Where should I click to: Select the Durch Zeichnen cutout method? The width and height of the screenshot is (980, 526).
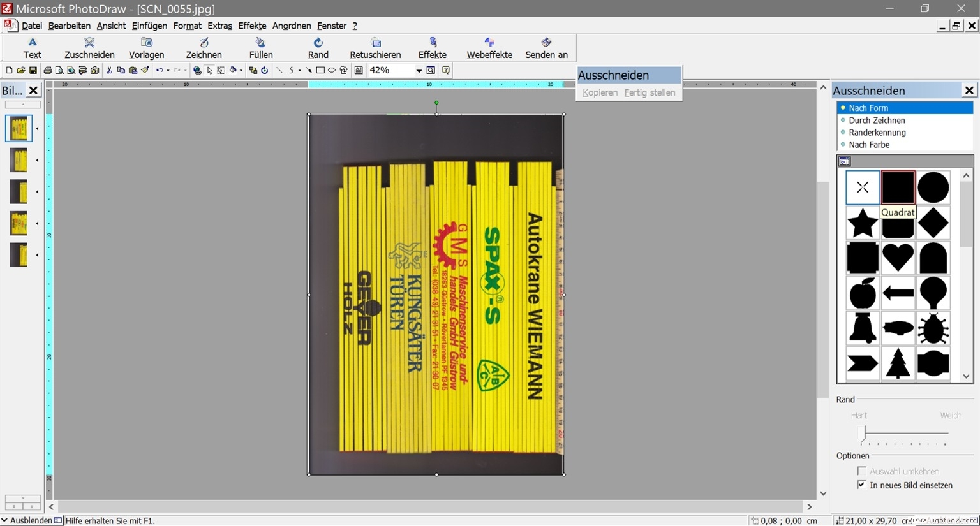click(x=905, y=120)
